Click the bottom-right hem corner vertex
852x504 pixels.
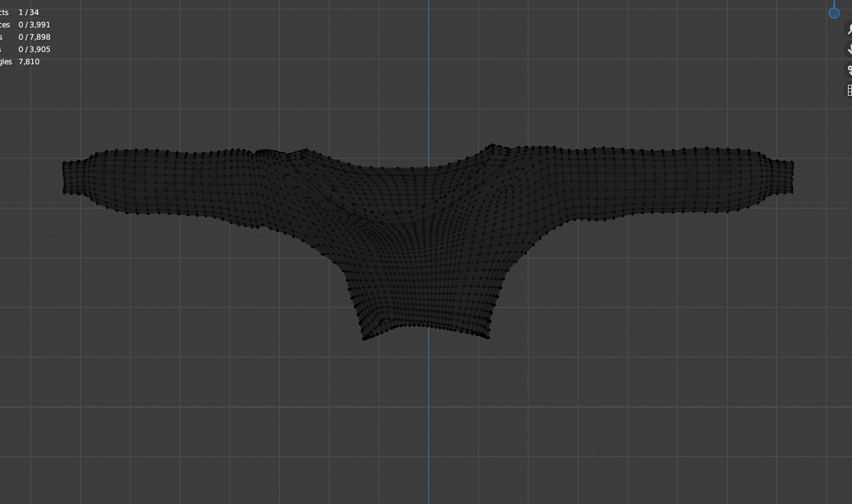click(488, 336)
